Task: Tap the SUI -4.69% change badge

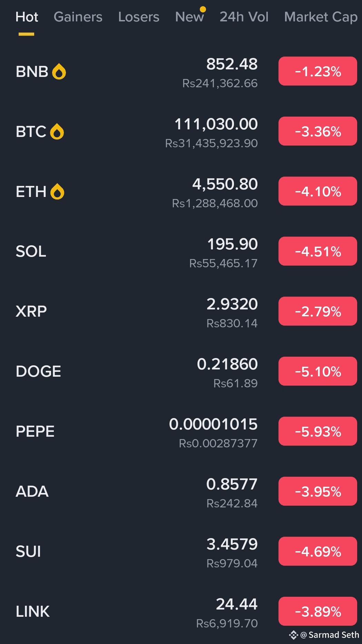Action: (318, 551)
